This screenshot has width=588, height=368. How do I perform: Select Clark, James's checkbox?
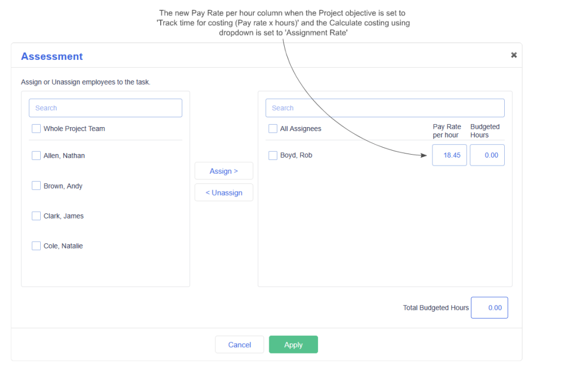[x=36, y=216]
